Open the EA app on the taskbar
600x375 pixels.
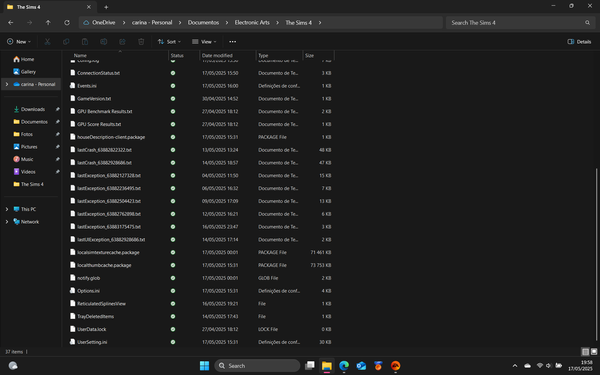(395, 366)
